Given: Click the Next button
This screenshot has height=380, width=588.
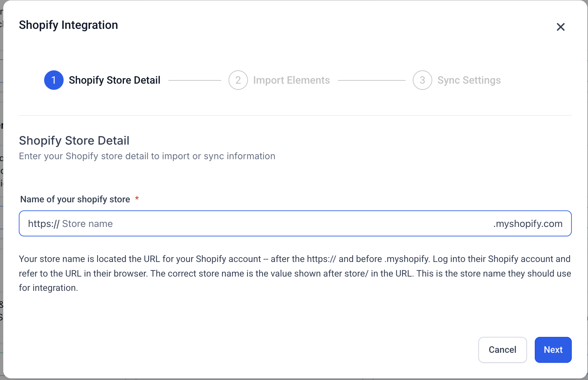Looking at the screenshot, I should [553, 350].
